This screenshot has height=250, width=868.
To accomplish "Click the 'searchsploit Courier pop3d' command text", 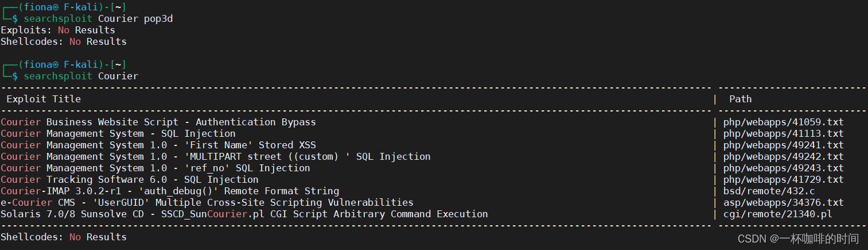I will pos(98,18).
